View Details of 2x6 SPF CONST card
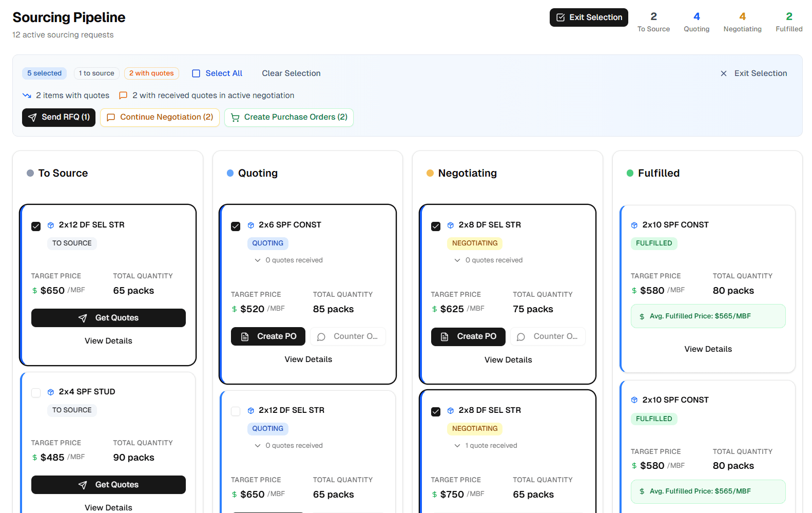 [308, 359]
